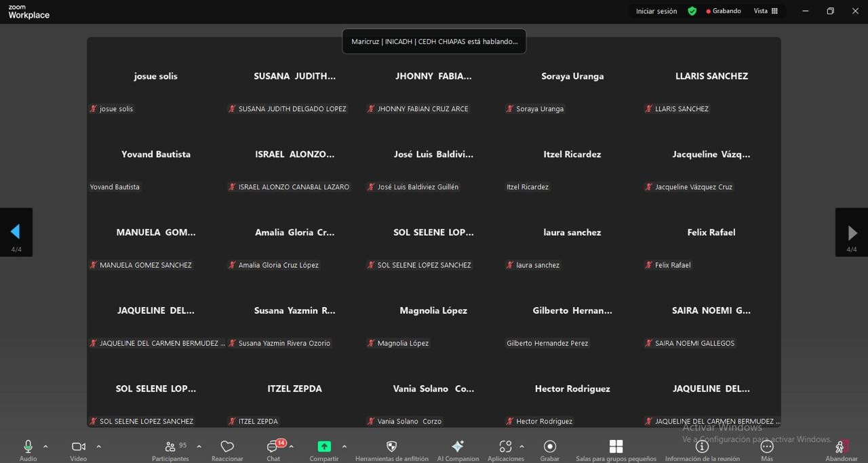Expand the Audio options arrow
Viewport: 868px width, 463px height.
point(45,447)
